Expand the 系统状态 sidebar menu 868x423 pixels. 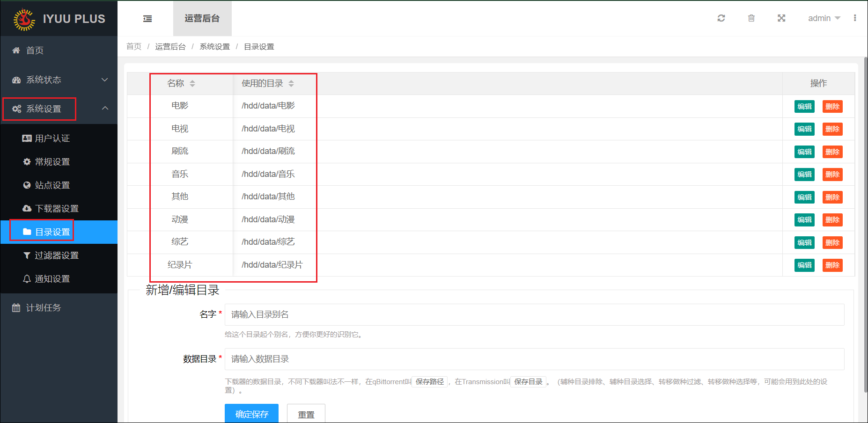click(x=59, y=80)
